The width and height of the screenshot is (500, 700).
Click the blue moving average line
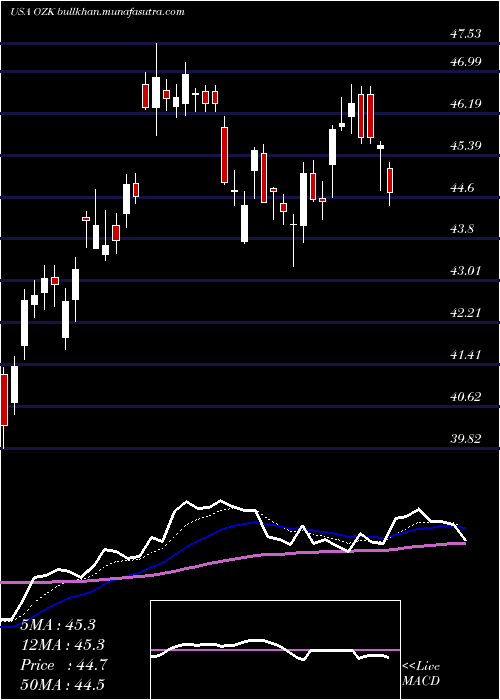point(232,528)
